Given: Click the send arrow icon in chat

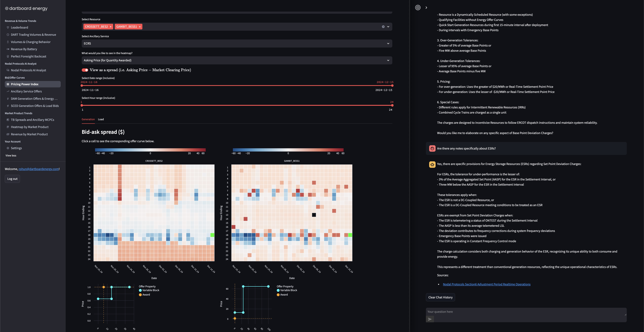Looking at the screenshot, I should point(430,319).
